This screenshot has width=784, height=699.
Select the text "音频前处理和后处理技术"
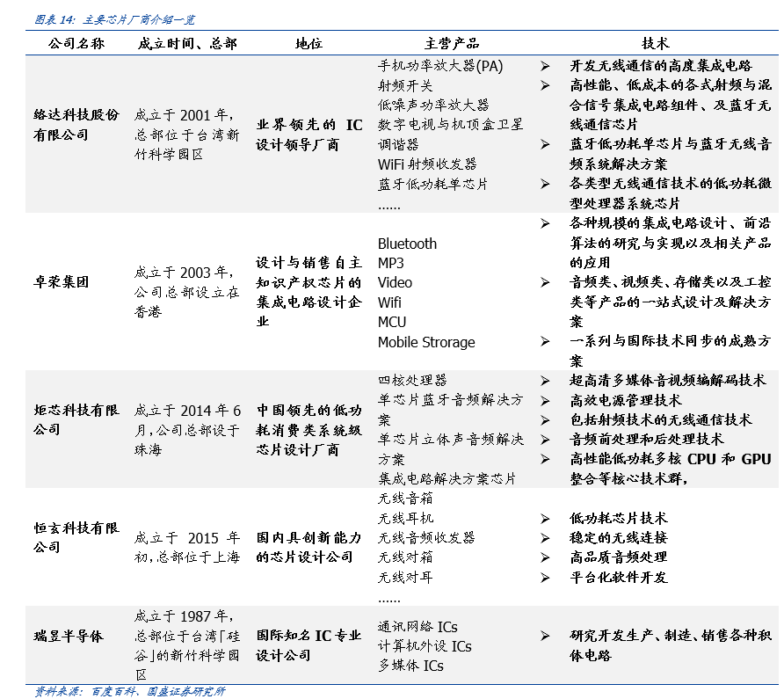pos(647,440)
